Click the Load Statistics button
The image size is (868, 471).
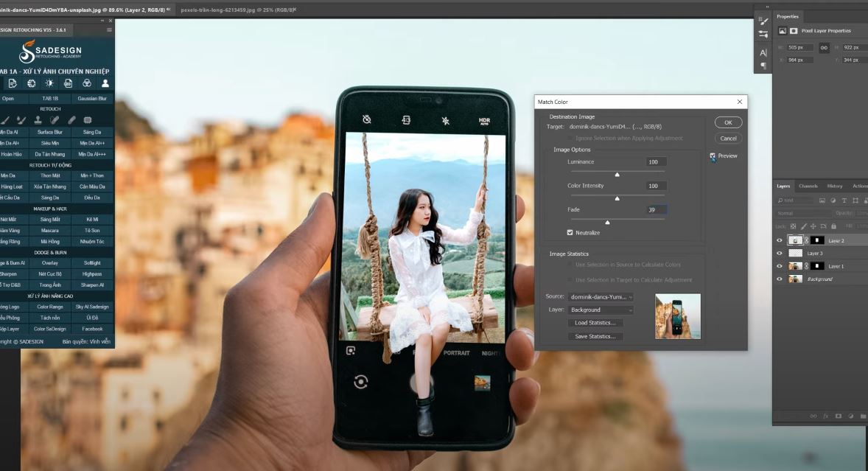[595, 323]
